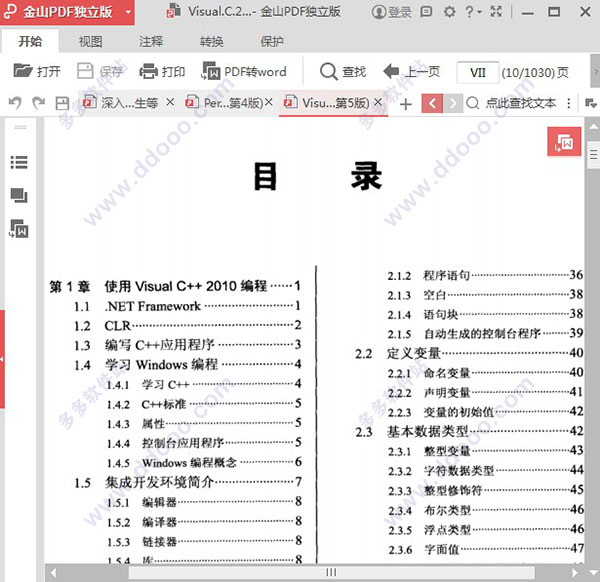
Task: Add a new tab with plus icon
Action: point(406,104)
